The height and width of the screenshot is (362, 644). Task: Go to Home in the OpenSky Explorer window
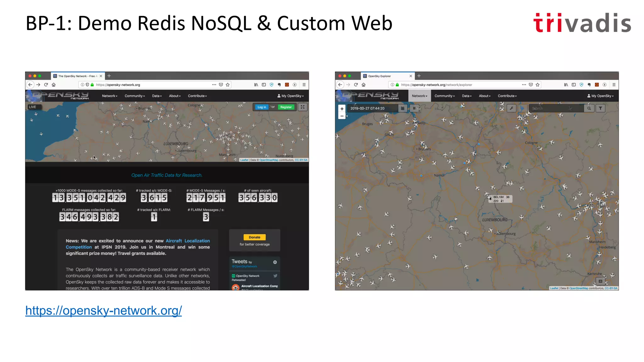[364, 85]
